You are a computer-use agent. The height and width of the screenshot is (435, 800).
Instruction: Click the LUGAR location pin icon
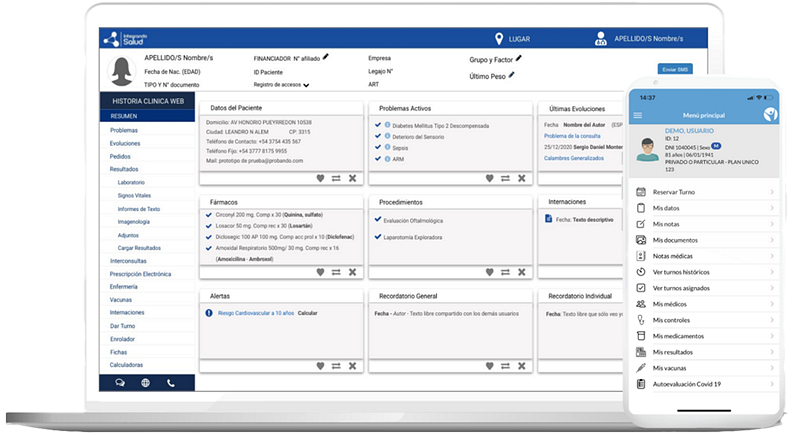pos(500,38)
